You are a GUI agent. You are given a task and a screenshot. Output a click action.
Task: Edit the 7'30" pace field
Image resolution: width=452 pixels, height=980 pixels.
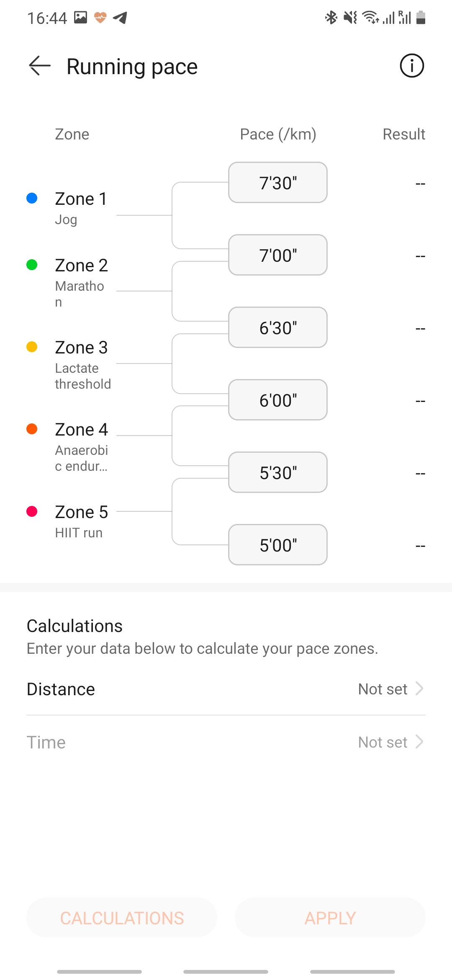click(278, 183)
